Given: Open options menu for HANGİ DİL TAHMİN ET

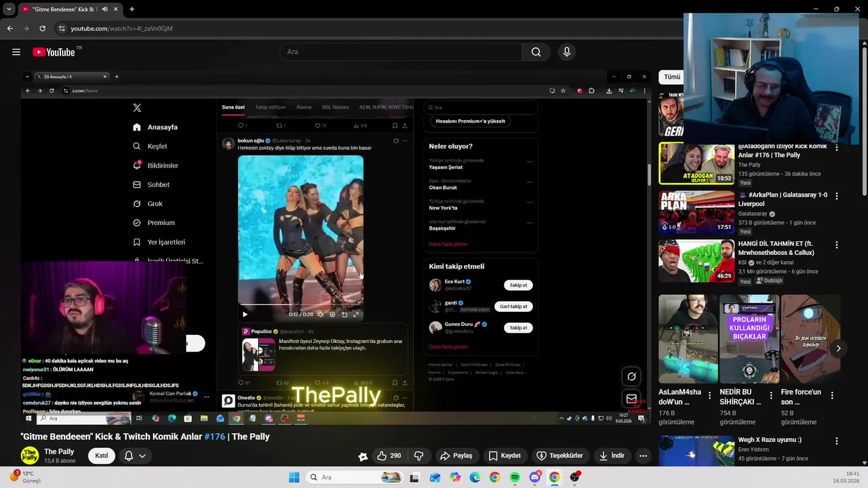Looking at the screenshot, I should tap(836, 245).
